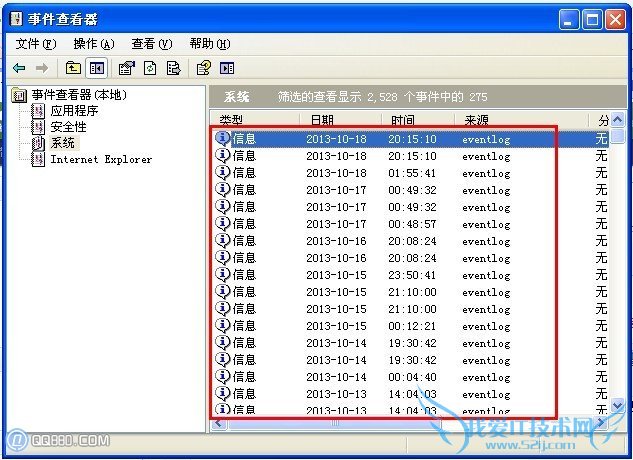633x460 pixels.
Task: Open the 操作(A) menu
Action: pos(94,44)
